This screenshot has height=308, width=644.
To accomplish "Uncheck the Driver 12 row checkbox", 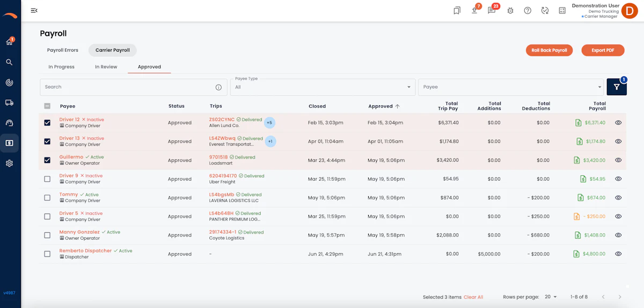I will point(47,123).
